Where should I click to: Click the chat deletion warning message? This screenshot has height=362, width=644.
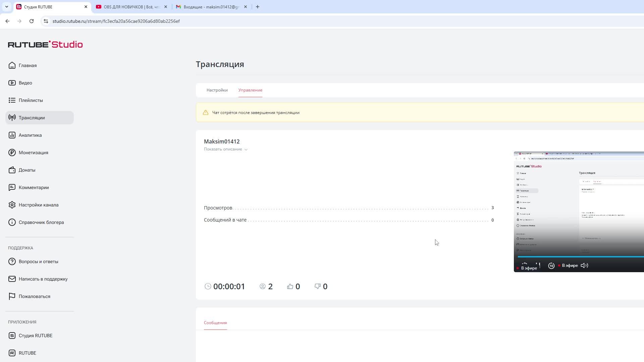256,113
